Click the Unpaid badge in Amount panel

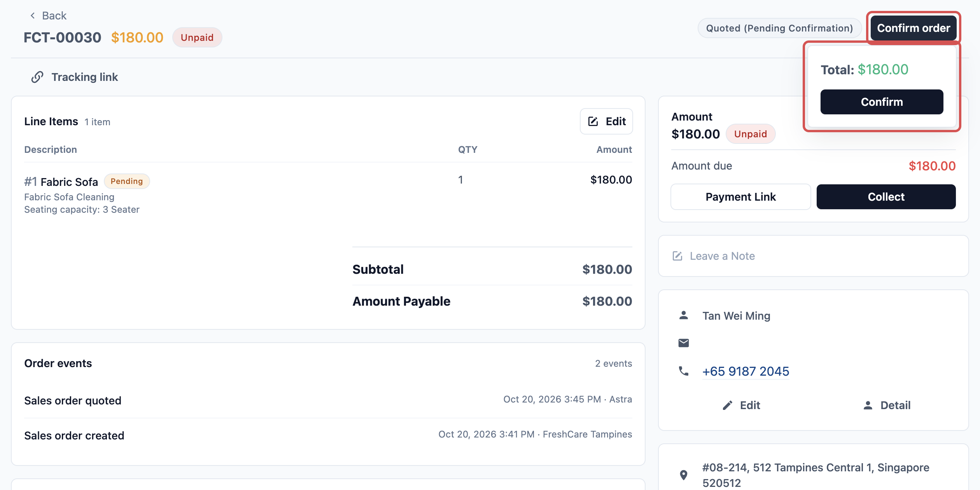(751, 134)
